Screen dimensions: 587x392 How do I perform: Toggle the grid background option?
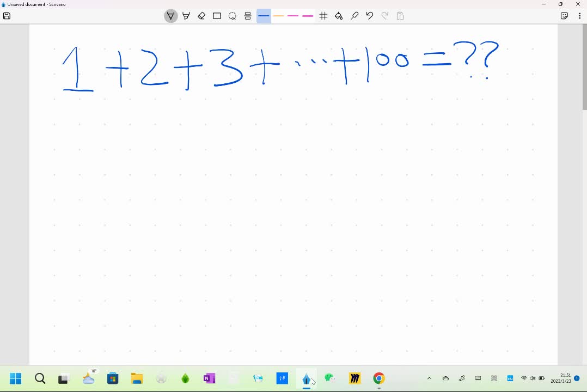[323, 16]
